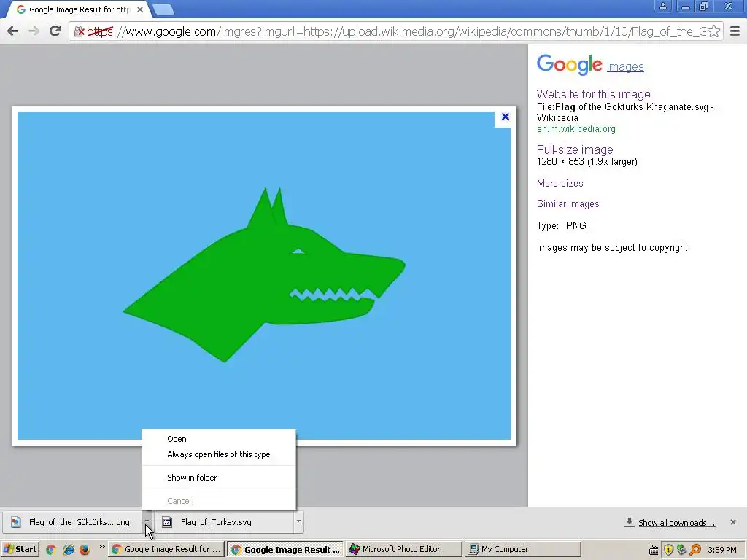The image size is (747, 560).
Task: Click the security shield tray icon
Action: [668, 550]
